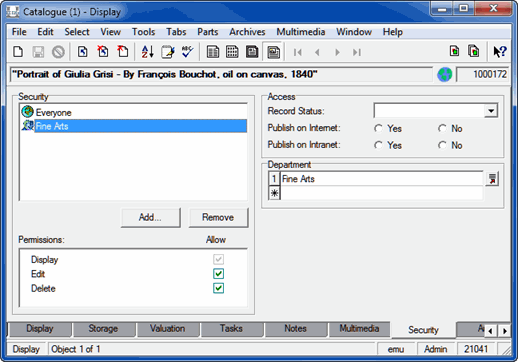Click the double page red-green toolbar icon
518x362 pixels.
coord(474,51)
